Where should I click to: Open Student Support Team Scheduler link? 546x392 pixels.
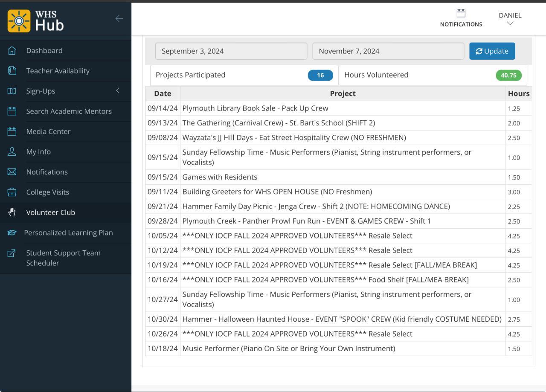tap(63, 258)
